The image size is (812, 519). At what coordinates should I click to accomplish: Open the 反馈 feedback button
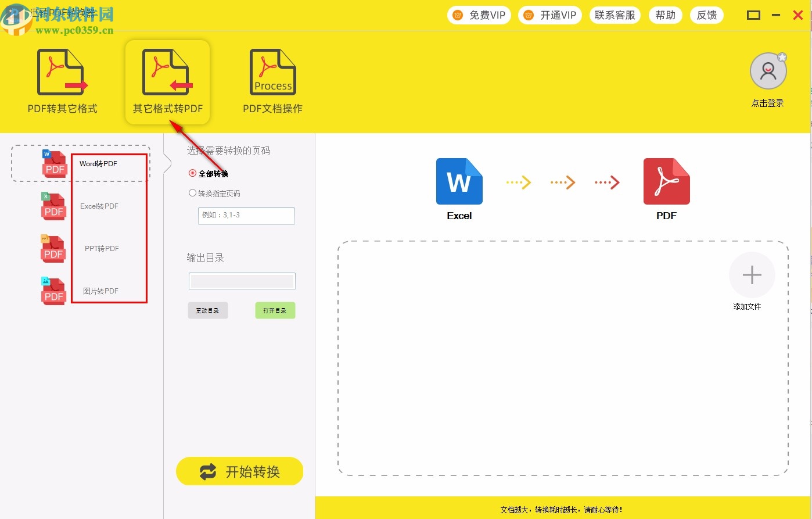pyautogui.click(x=707, y=15)
